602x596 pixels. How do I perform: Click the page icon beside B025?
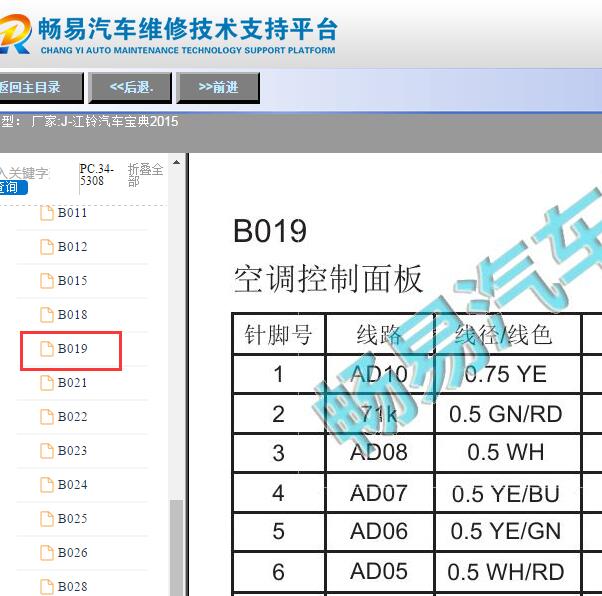click(47, 519)
